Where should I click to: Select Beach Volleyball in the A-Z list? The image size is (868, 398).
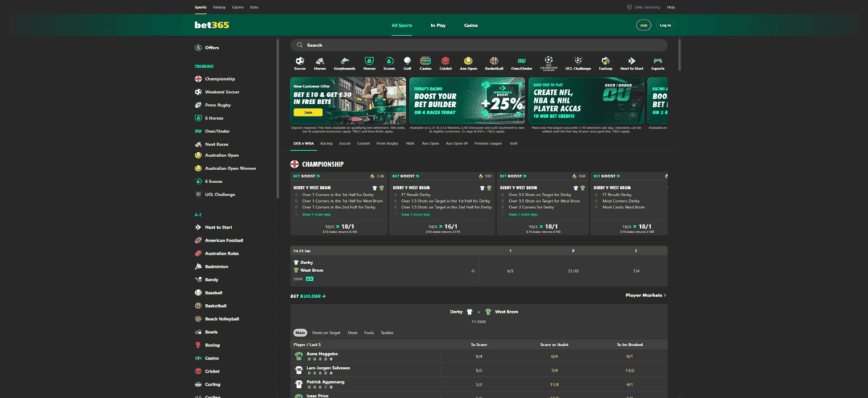(x=217, y=318)
